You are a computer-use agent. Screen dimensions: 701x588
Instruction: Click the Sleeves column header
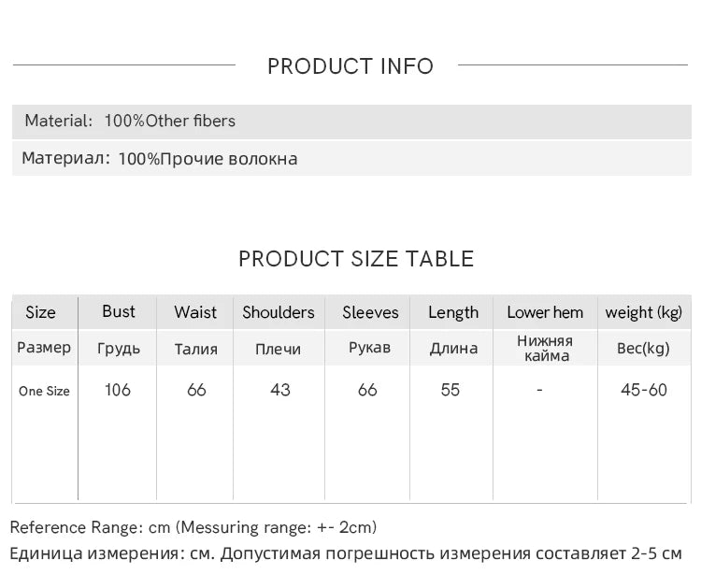pyautogui.click(x=371, y=312)
